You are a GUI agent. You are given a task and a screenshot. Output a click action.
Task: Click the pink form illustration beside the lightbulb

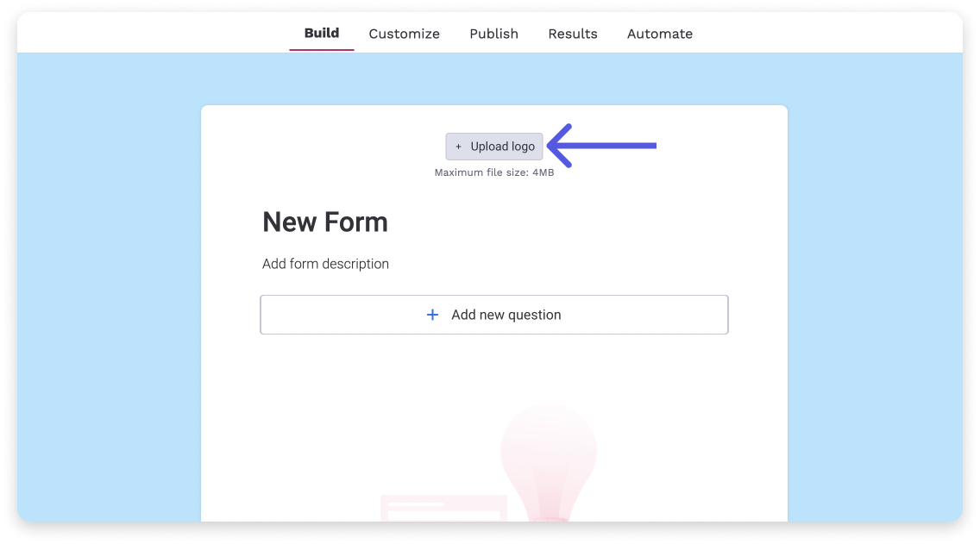coord(443,508)
